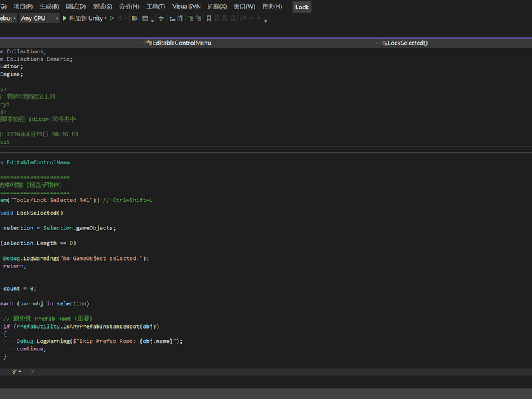Expand the hot reload dropdown arrow
Image resolution: width=532 pixels, height=399 pixels.
126,19
